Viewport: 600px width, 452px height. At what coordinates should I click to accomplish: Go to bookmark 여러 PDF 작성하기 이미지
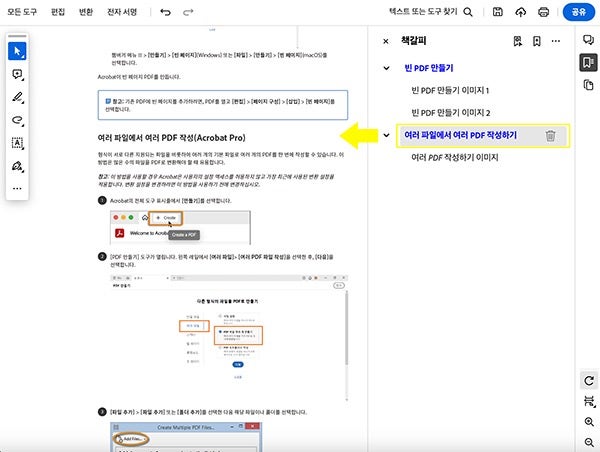[x=455, y=157]
